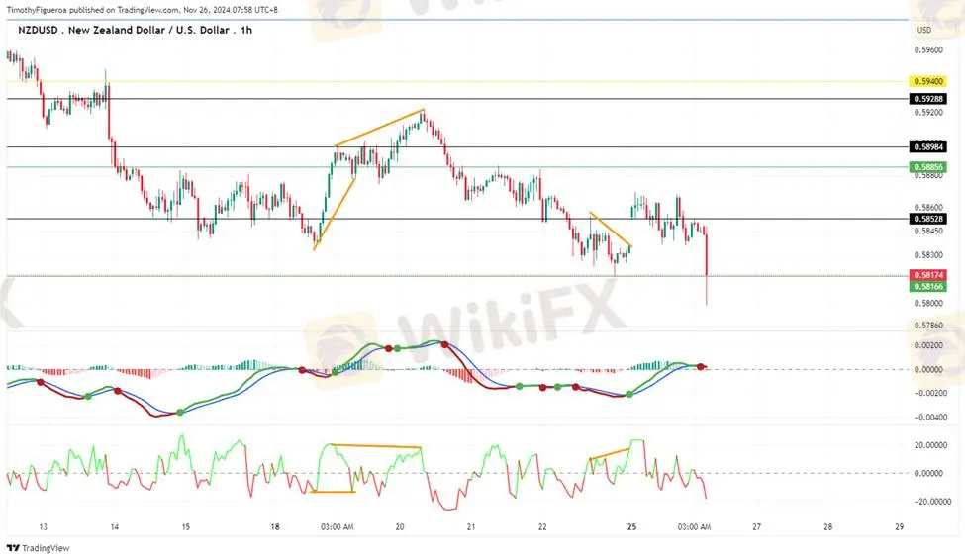Click the 0.00200 MACD axis value
This screenshot has width=965, height=560.
928,345
